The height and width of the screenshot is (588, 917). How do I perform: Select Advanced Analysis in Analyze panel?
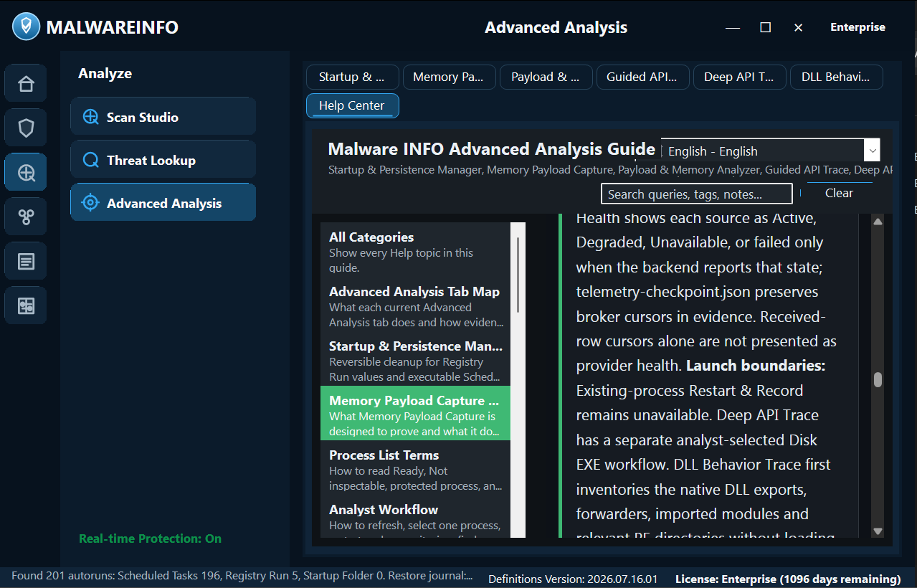[163, 202]
